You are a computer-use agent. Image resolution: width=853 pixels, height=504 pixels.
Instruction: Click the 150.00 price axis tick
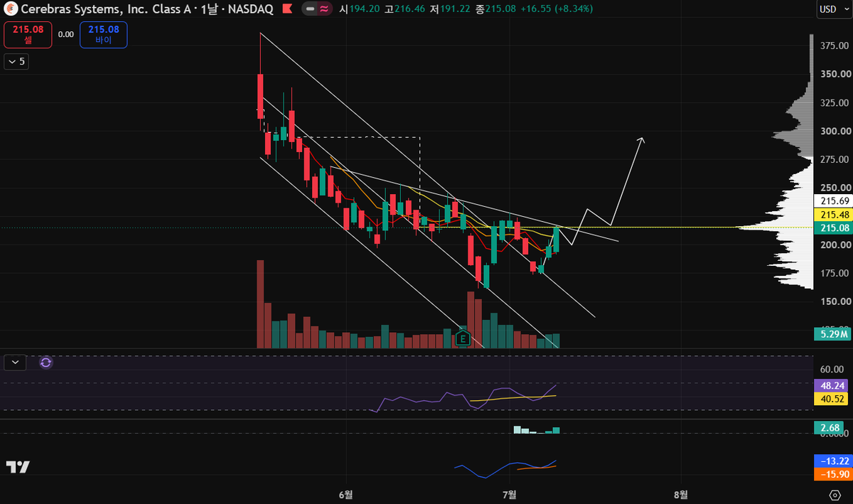click(835, 301)
